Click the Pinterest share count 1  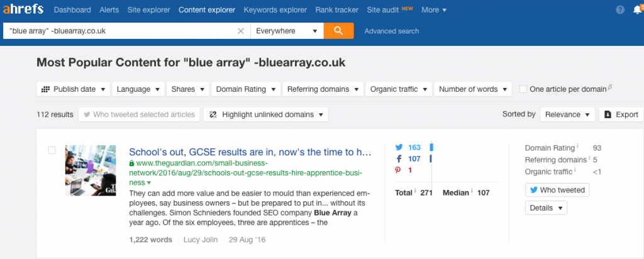410,170
